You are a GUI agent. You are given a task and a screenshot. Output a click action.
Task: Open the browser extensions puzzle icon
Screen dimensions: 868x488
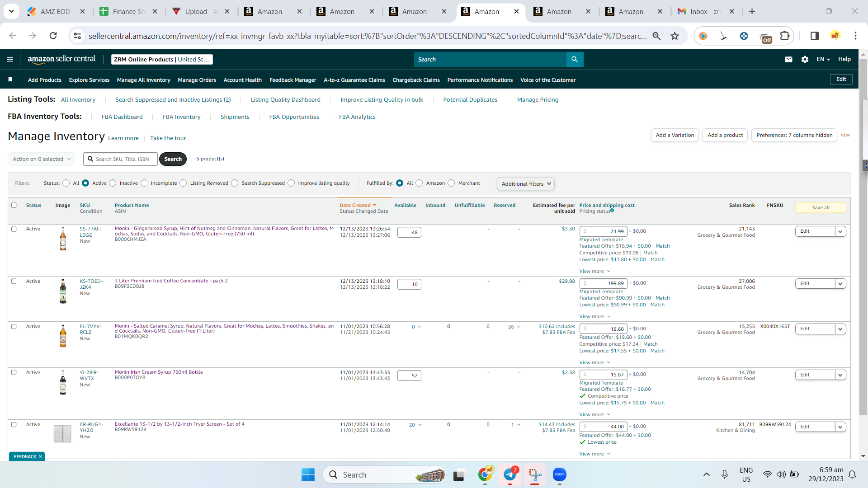pyautogui.click(x=785, y=36)
